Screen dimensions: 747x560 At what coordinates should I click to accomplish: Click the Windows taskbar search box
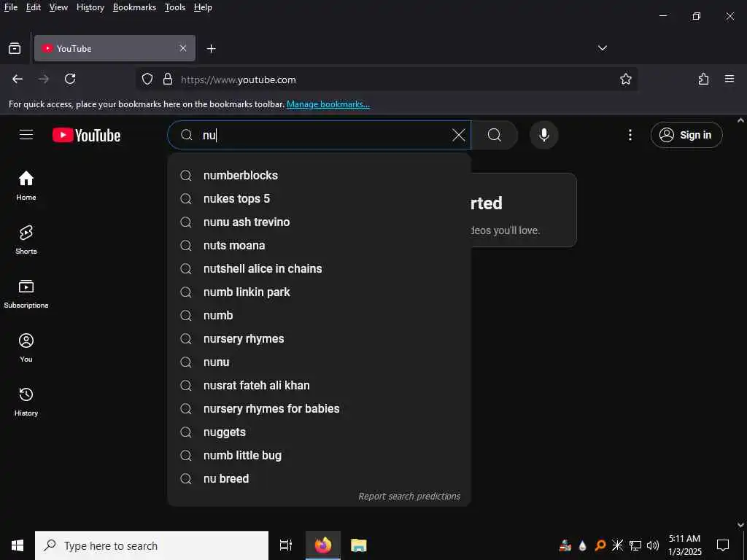[x=152, y=545]
